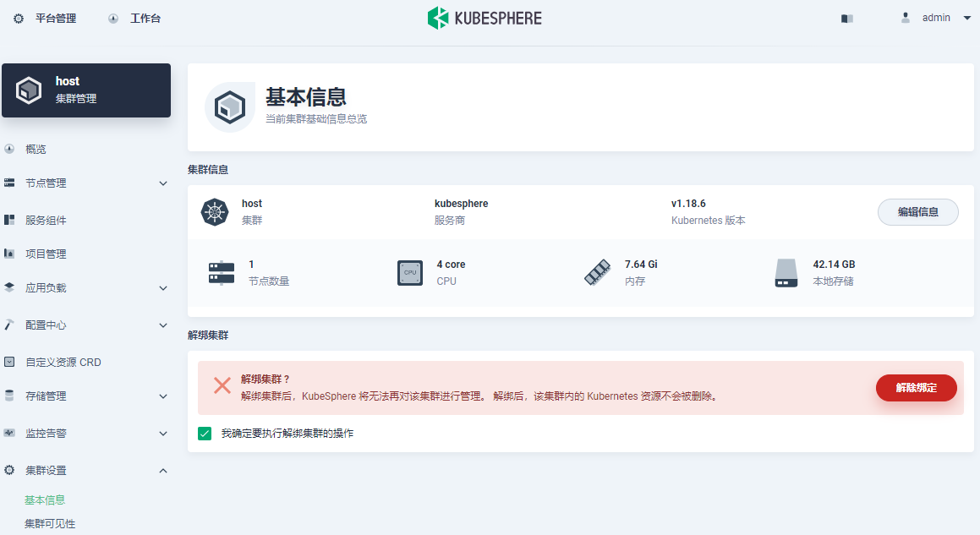Click the 工作台 dashboard icon
Viewport: 980px width, 535px height.
(x=113, y=19)
